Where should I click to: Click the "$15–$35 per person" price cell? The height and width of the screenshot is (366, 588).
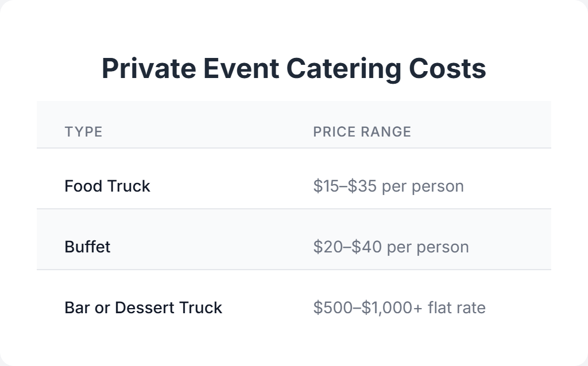click(x=388, y=186)
